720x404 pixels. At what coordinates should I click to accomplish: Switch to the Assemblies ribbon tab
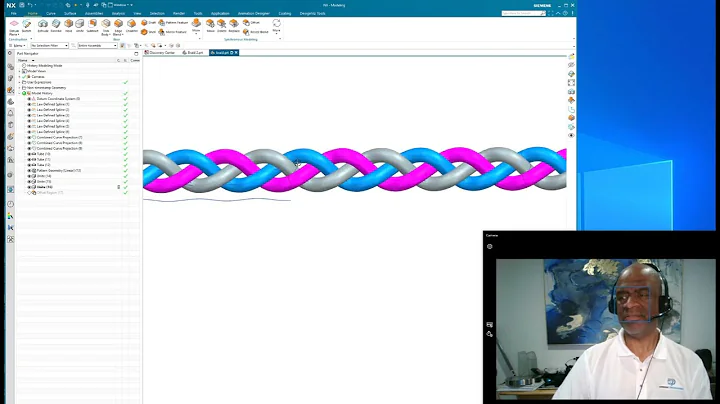click(94, 13)
